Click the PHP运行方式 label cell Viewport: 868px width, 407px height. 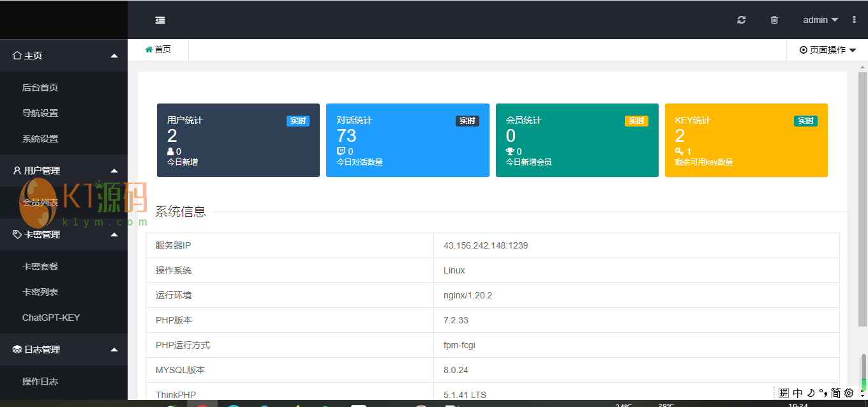(x=290, y=345)
